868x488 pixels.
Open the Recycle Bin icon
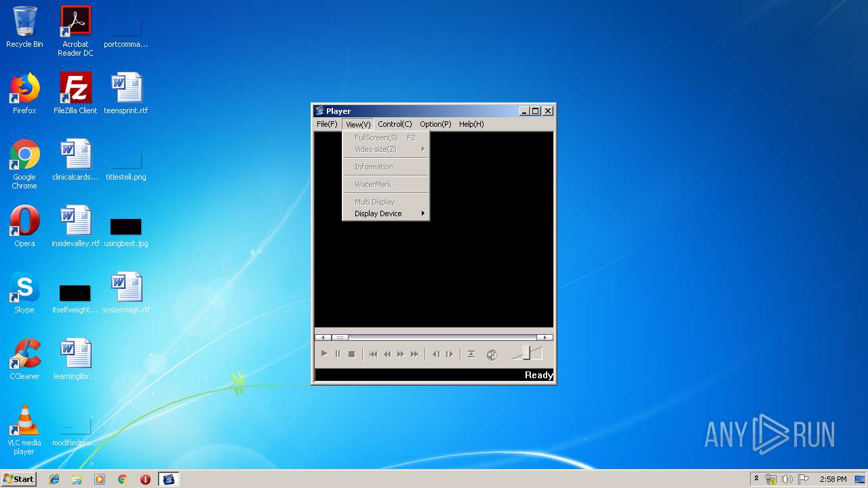click(x=24, y=27)
